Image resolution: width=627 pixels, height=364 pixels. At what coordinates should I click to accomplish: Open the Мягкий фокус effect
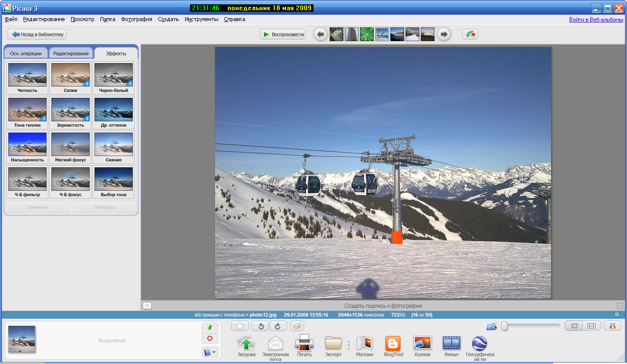tap(71, 147)
